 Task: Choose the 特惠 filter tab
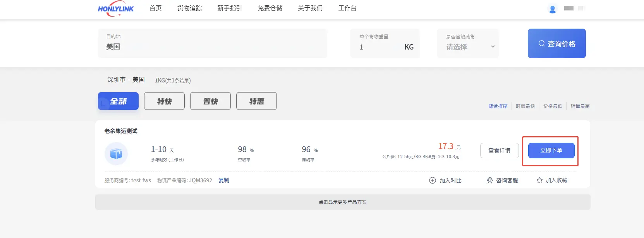(256, 101)
